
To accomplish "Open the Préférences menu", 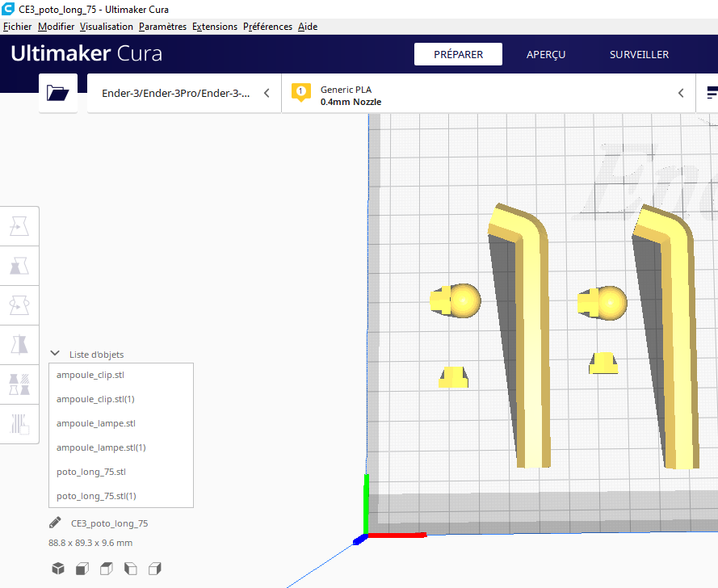I will pyautogui.click(x=267, y=27).
